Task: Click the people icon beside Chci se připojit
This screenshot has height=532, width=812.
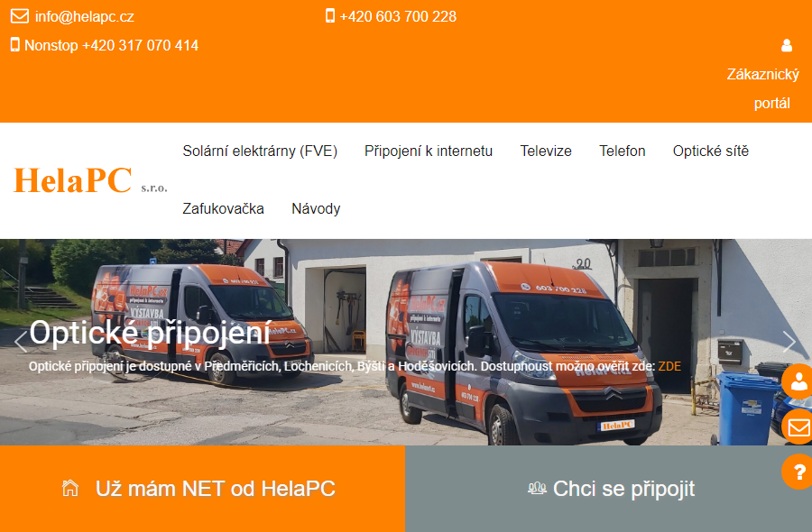Action: [537, 488]
